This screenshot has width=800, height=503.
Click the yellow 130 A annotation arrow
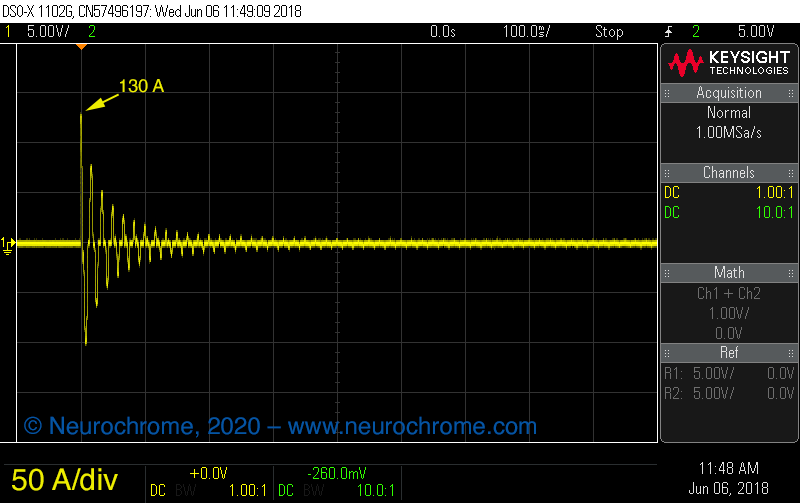[x=100, y=98]
